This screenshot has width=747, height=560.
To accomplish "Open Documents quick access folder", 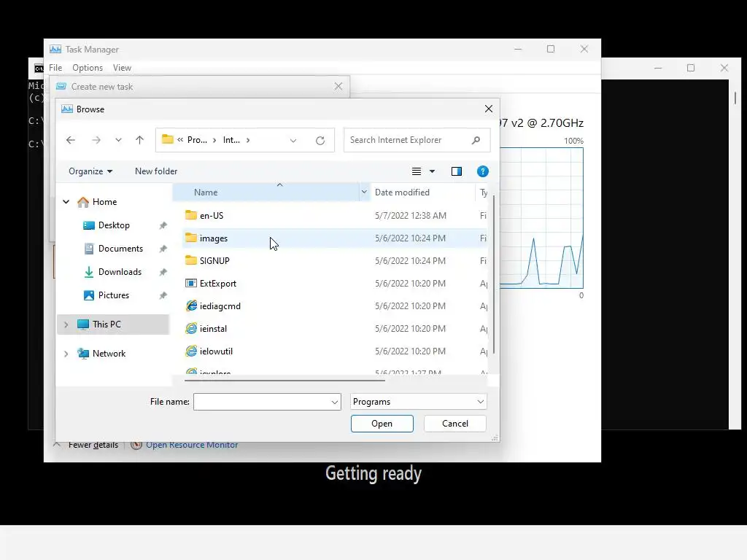I will point(120,249).
